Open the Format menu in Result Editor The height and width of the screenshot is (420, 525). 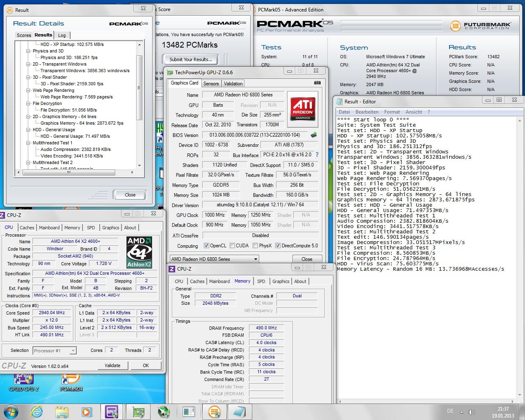coord(392,112)
